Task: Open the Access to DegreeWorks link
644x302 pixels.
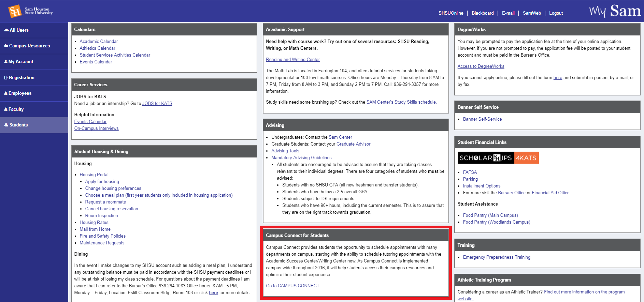Action: [x=481, y=66]
